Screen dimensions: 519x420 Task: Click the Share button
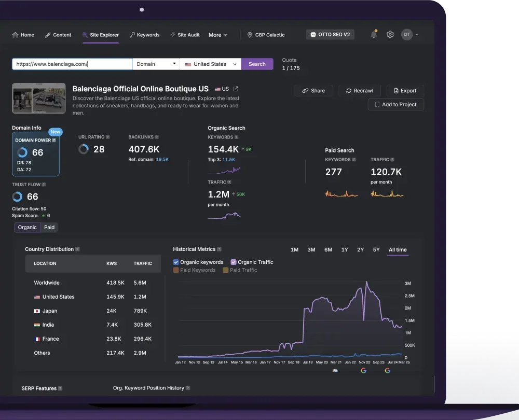[313, 91]
